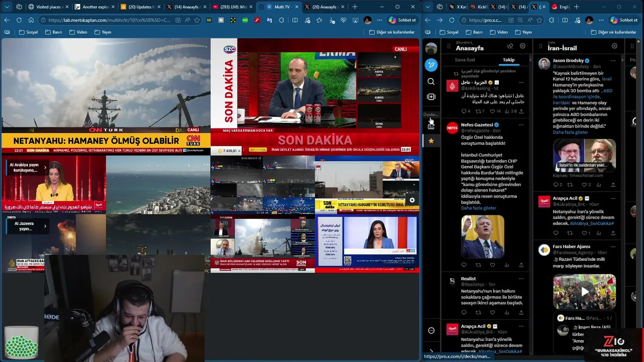Image resolution: width=644 pixels, height=362 pixels.
Task: Switch to the Multi TV browser tab
Action: tap(278, 7)
